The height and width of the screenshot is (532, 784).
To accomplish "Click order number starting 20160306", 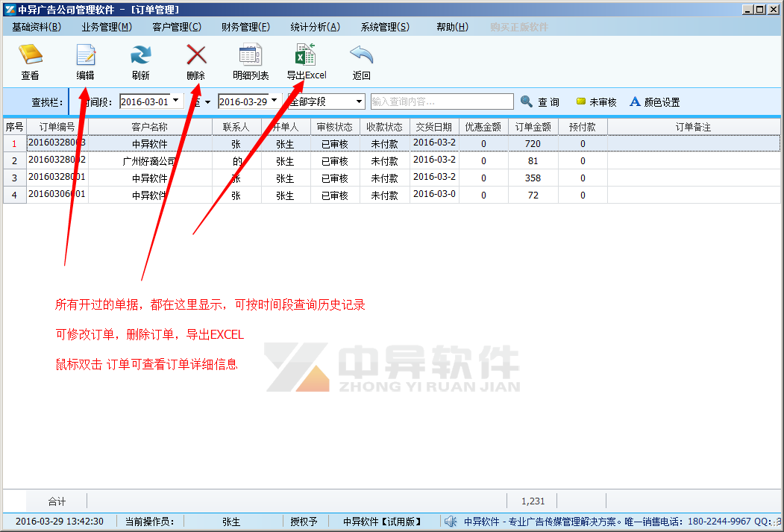I will [57, 195].
